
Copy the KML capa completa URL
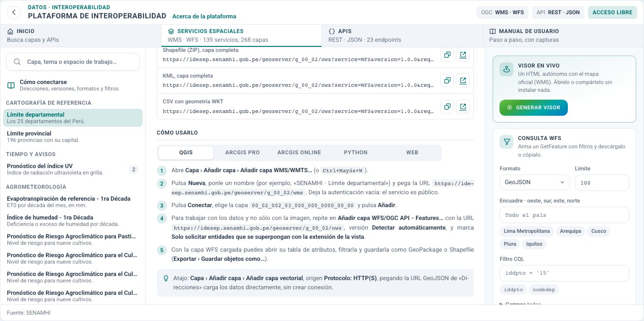[x=447, y=81]
